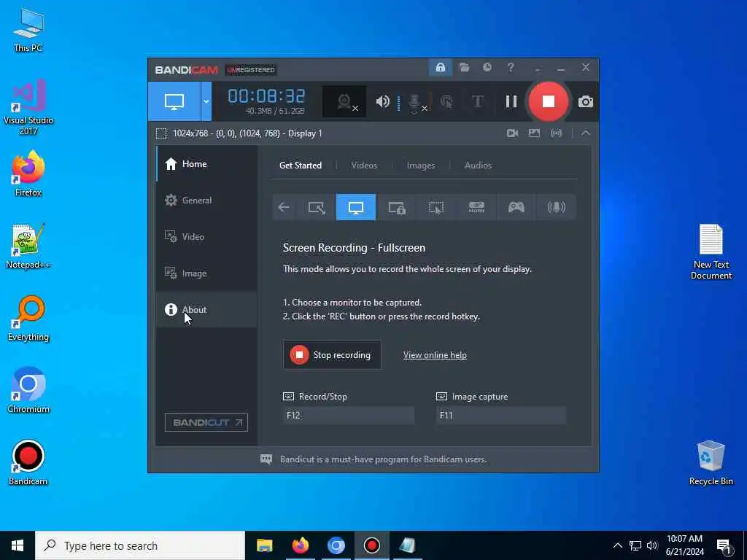The height and width of the screenshot is (560, 747).
Task: Open the General settings section
Action: [206, 201]
